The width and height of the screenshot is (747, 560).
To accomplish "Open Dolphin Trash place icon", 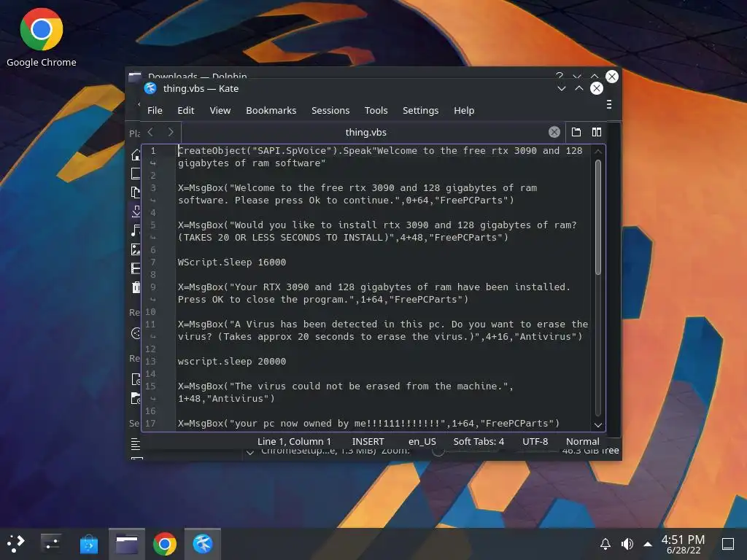I will pyautogui.click(x=136, y=287).
